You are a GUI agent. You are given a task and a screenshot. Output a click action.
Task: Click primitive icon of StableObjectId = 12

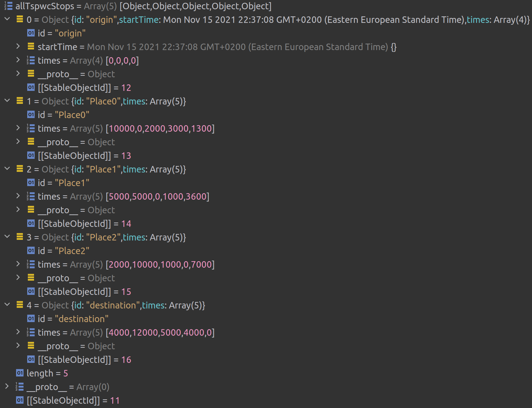coord(31,87)
